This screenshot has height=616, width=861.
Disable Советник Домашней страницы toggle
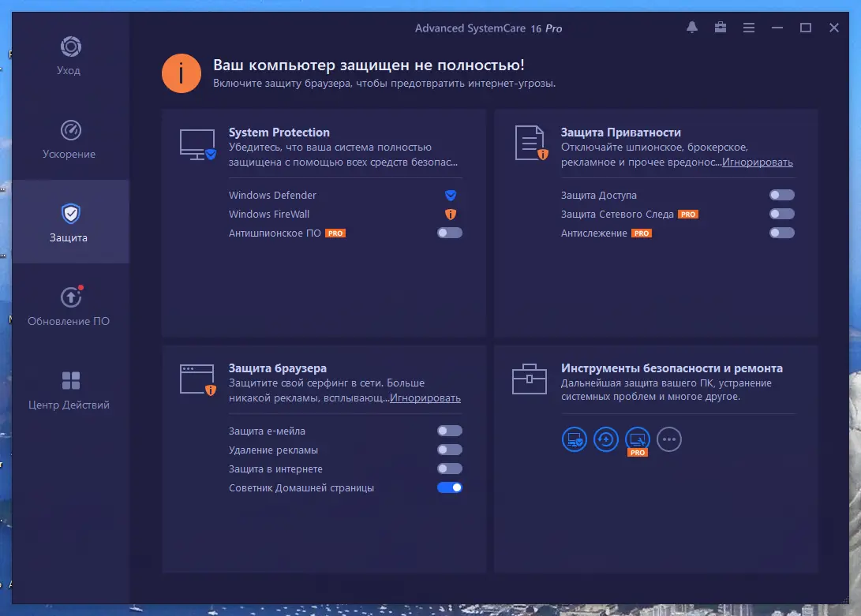[x=450, y=487]
